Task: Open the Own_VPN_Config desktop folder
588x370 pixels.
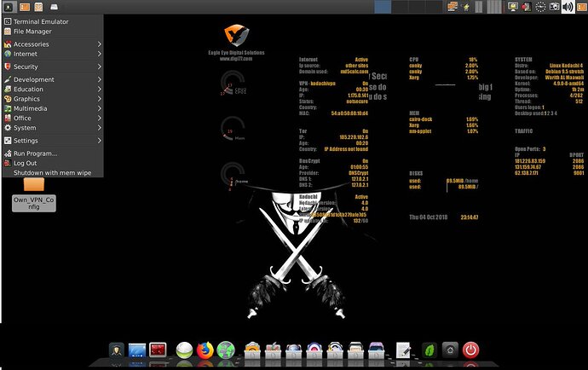Action: 34,194
